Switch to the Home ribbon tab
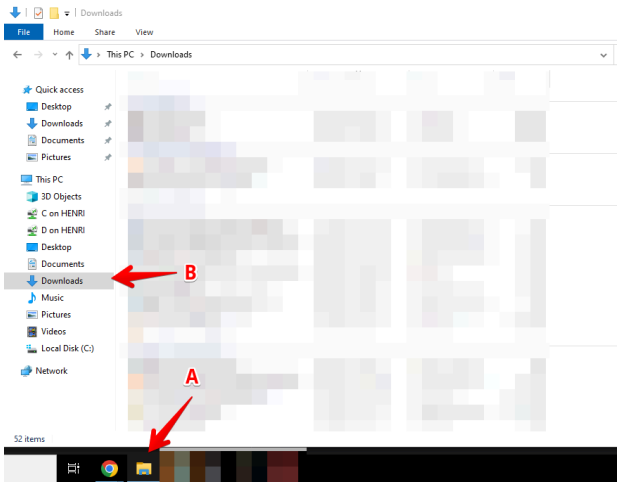 64,32
